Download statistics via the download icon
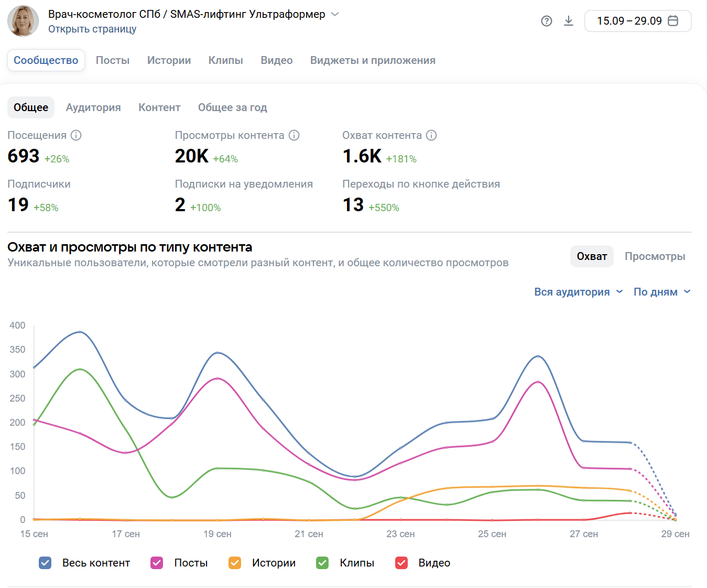This screenshot has height=588, width=707. click(x=568, y=21)
